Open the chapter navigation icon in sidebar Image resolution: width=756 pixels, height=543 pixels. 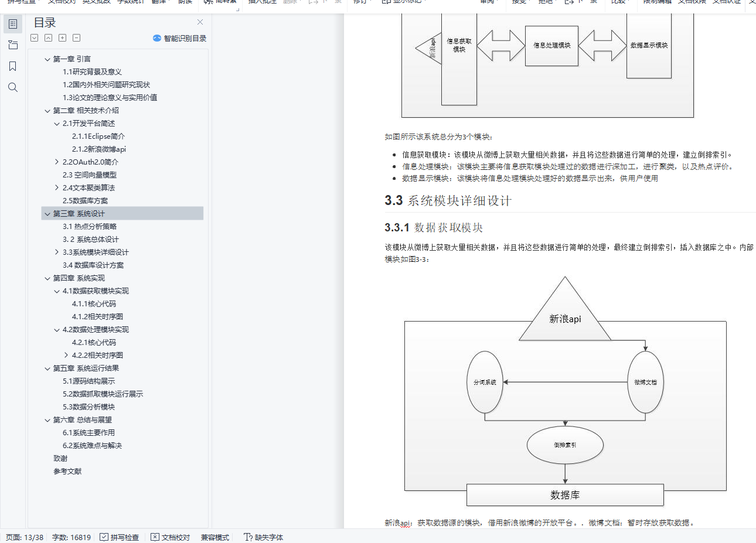click(x=13, y=45)
